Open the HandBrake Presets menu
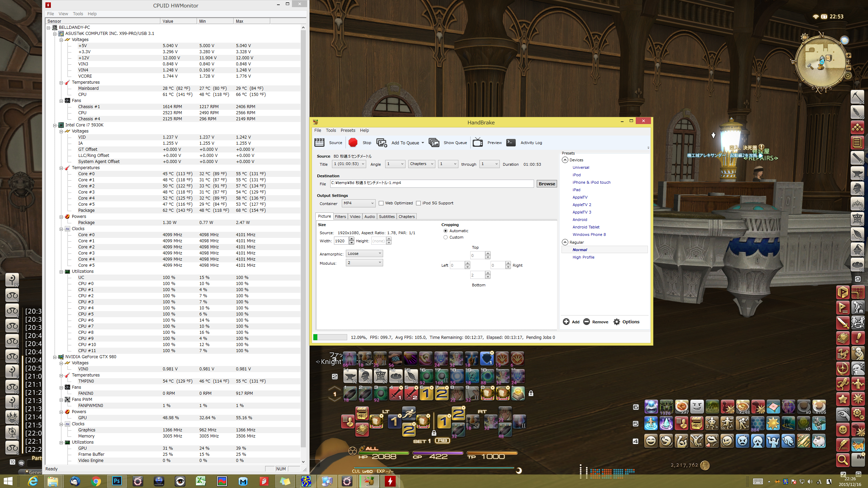The width and height of the screenshot is (868, 488). (348, 130)
